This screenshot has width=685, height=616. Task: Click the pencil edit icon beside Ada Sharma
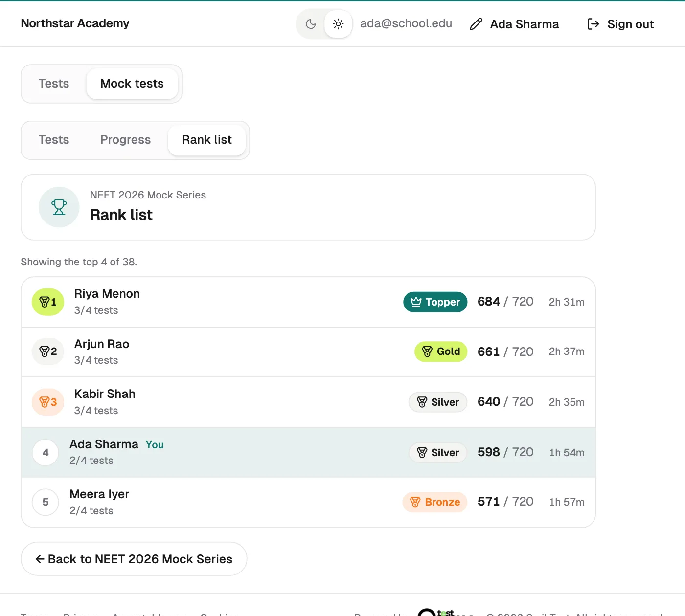[x=476, y=24]
